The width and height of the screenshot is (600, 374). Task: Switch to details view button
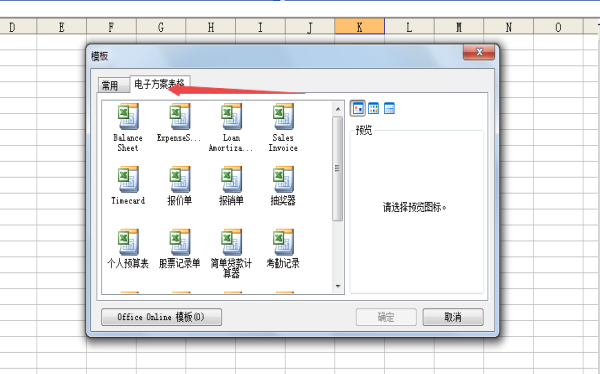click(389, 109)
